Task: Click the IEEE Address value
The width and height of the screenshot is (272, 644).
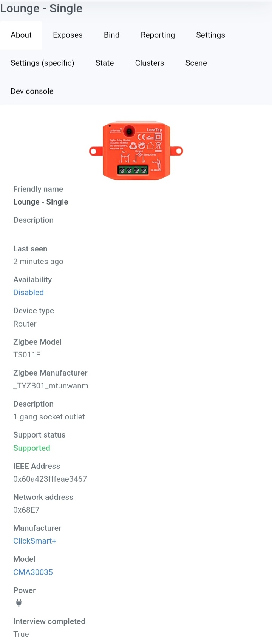Action: 50,479
